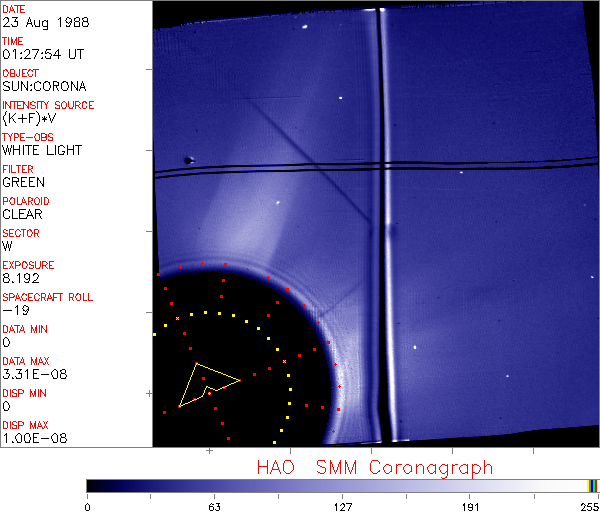Click the "GREEN" filter value

pyautogui.click(x=23, y=182)
